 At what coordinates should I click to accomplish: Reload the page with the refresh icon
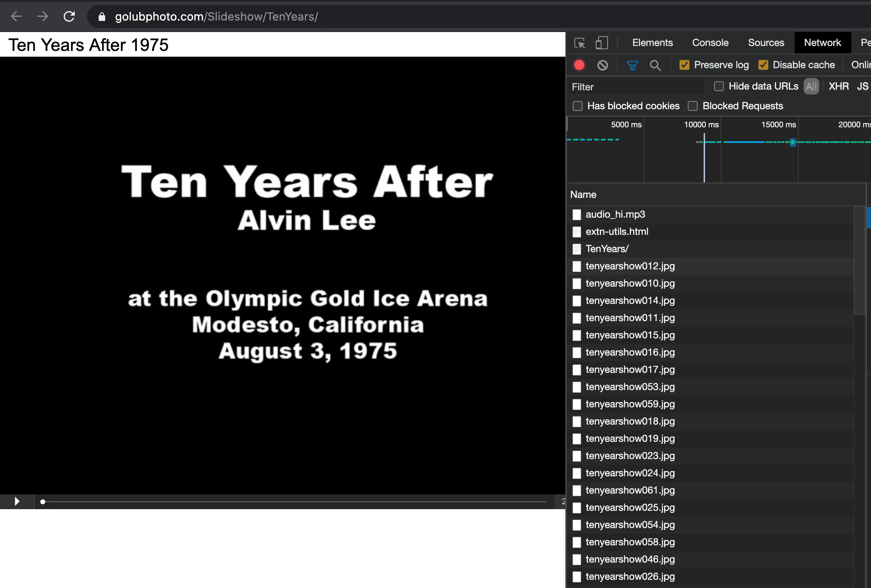click(x=69, y=16)
